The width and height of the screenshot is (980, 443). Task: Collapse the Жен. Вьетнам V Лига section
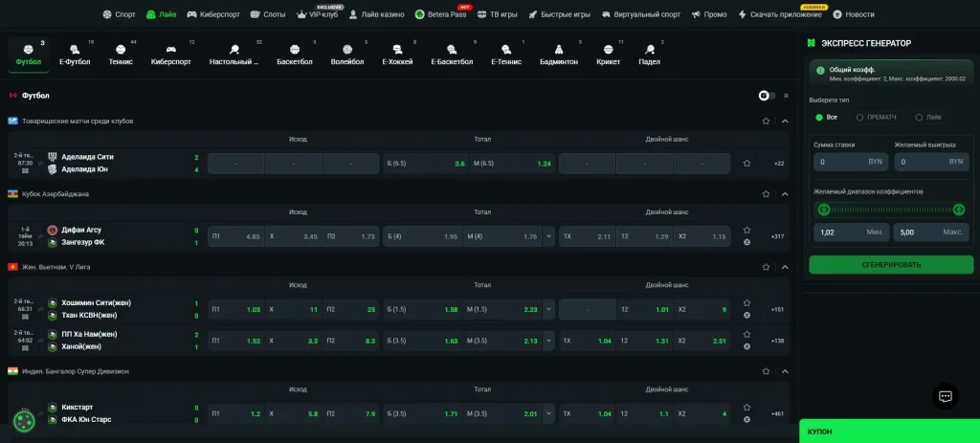coord(785,267)
